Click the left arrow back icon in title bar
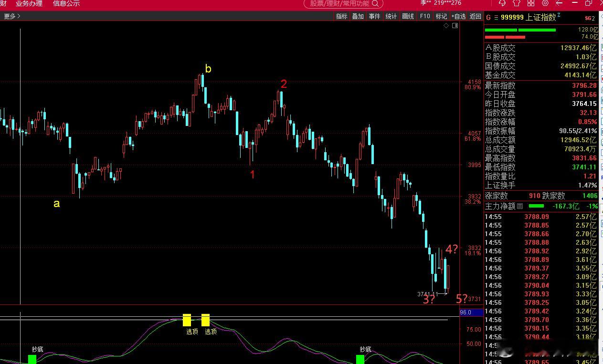603x364 pixels. click(x=559, y=3)
